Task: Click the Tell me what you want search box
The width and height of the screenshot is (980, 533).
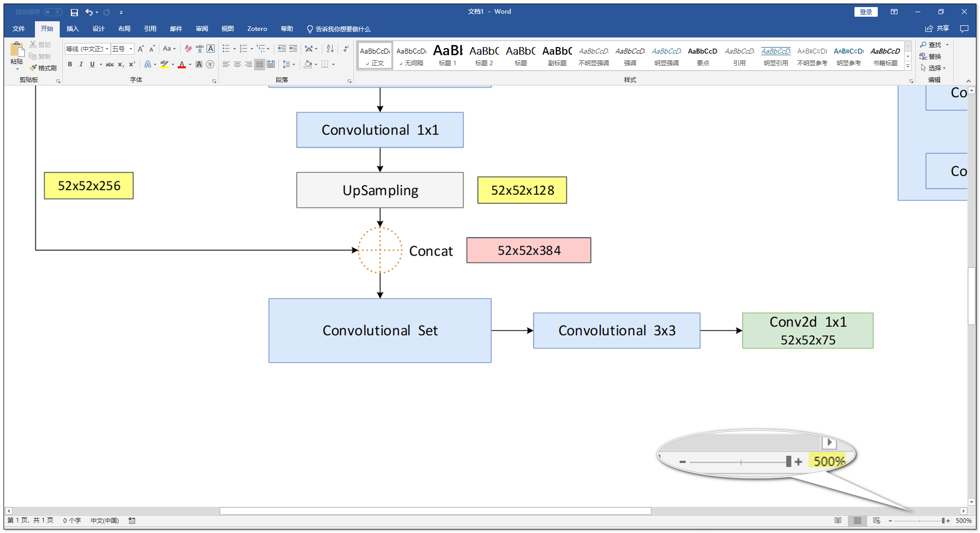Action: [x=339, y=29]
